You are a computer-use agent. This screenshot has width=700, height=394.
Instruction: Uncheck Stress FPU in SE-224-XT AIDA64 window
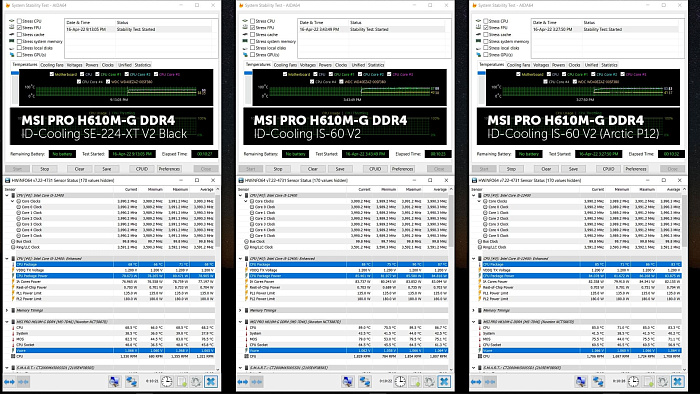click(19, 28)
